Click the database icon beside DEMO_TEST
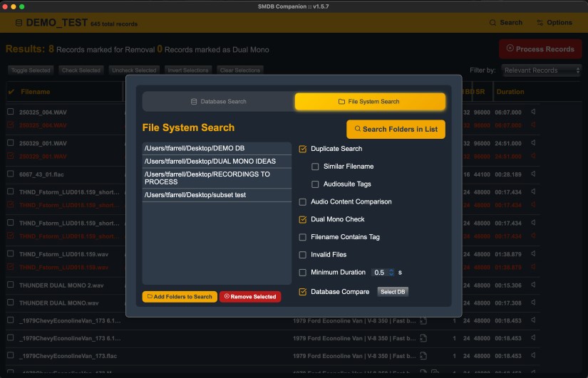The height and width of the screenshot is (378, 588). coord(19,23)
